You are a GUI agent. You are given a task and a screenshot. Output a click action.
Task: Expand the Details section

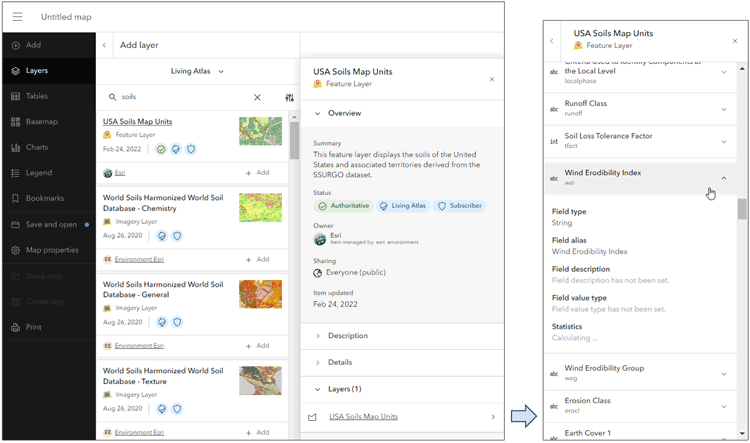pyautogui.click(x=318, y=362)
